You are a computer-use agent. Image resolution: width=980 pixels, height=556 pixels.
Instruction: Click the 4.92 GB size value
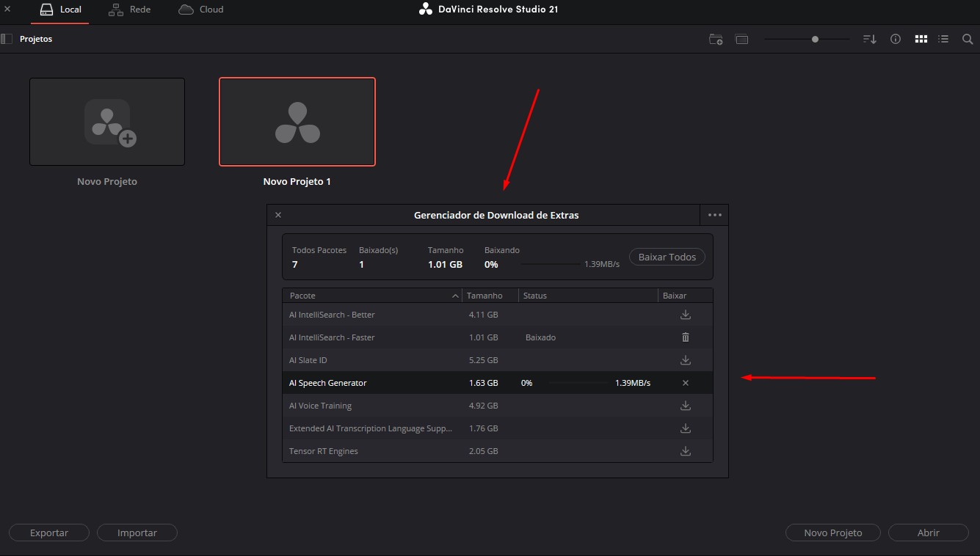point(483,406)
